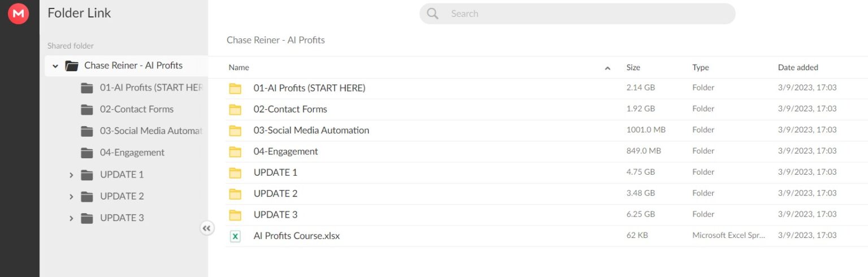Click the Excel icon for AI Profits Course.xlsx
The width and height of the screenshot is (868, 277).
coord(235,236)
